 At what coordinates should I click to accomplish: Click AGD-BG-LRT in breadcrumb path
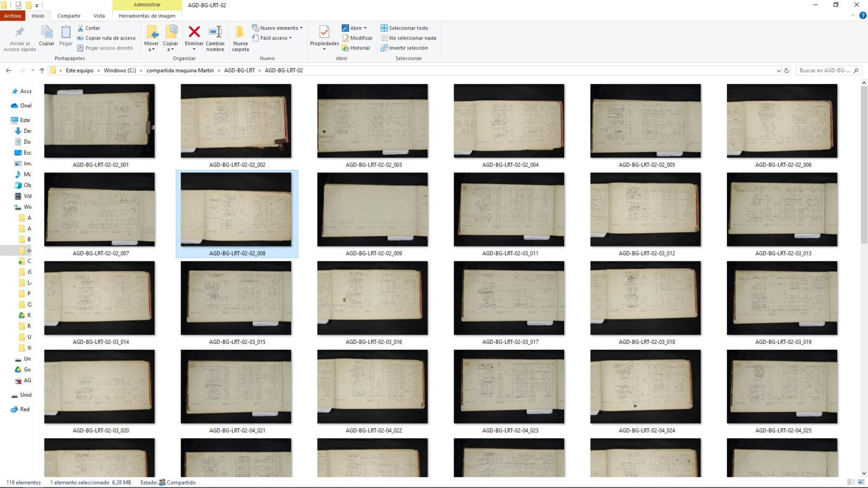point(239,70)
